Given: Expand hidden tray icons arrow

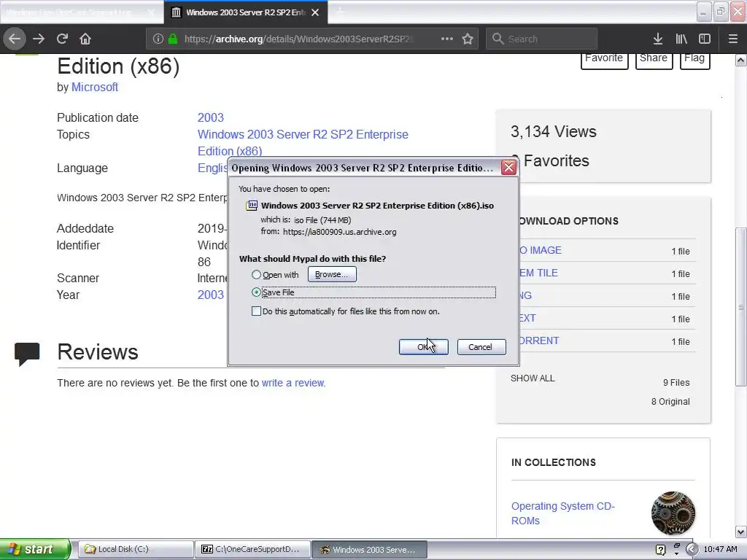Looking at the screenshot, I should pyautogui.click(x=692, y=550).
